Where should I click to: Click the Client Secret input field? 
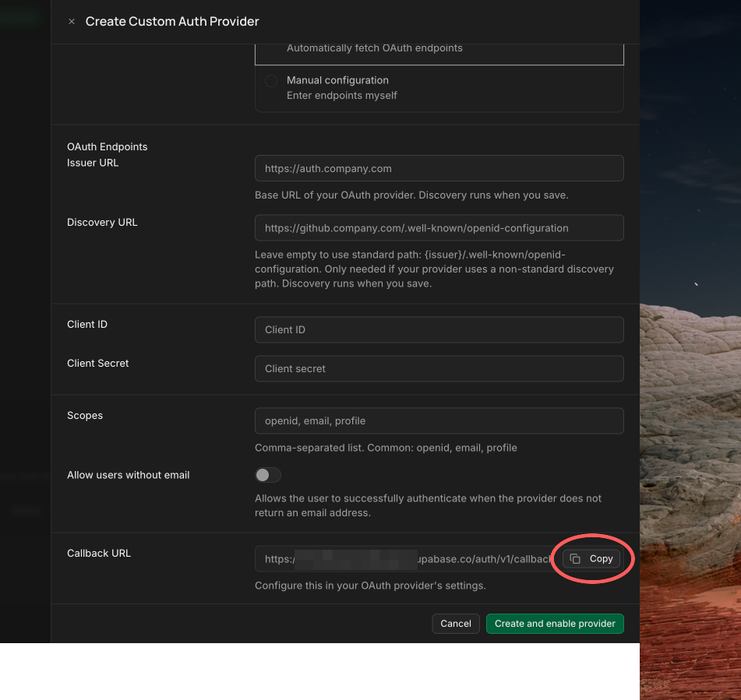tap(439, 369)
